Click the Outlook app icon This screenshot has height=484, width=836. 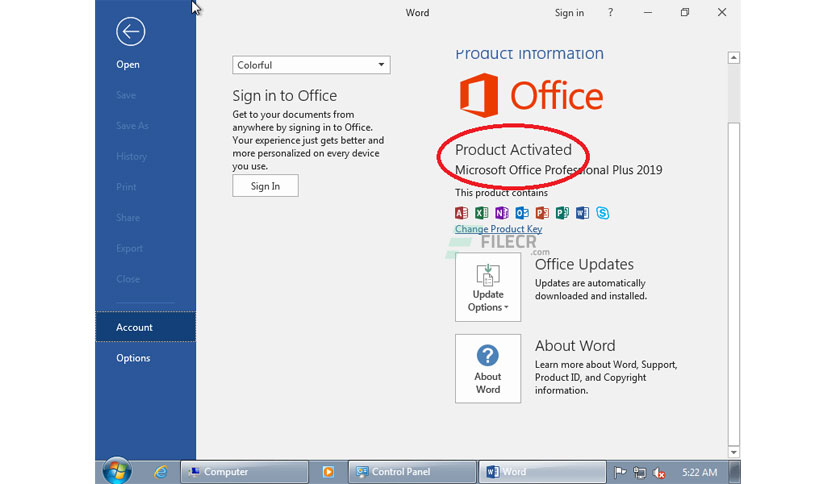pyautogui.click(x=522, y=213)
